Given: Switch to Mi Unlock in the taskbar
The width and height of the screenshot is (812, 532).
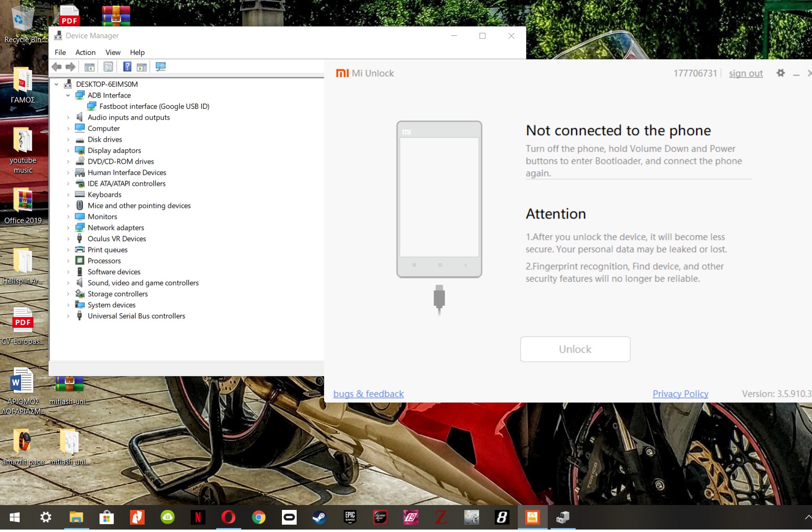Looking at the screenshot, I should (x=533, y=517).
